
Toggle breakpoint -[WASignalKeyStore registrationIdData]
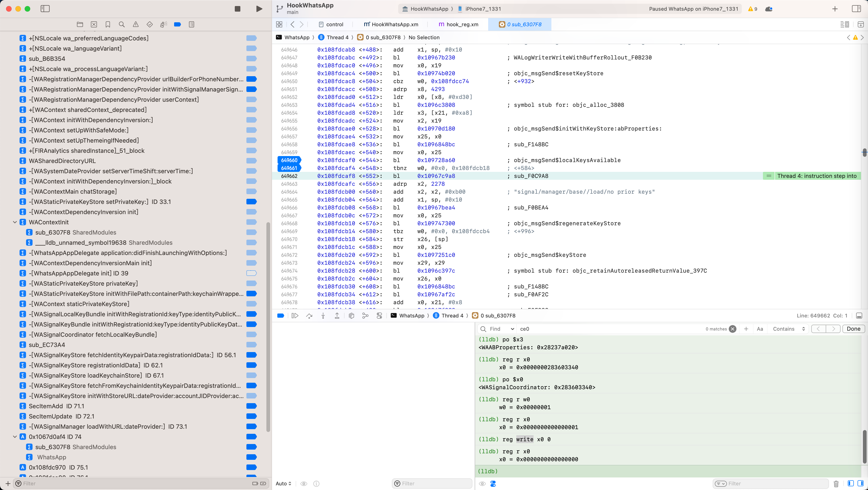pos(251,365)
